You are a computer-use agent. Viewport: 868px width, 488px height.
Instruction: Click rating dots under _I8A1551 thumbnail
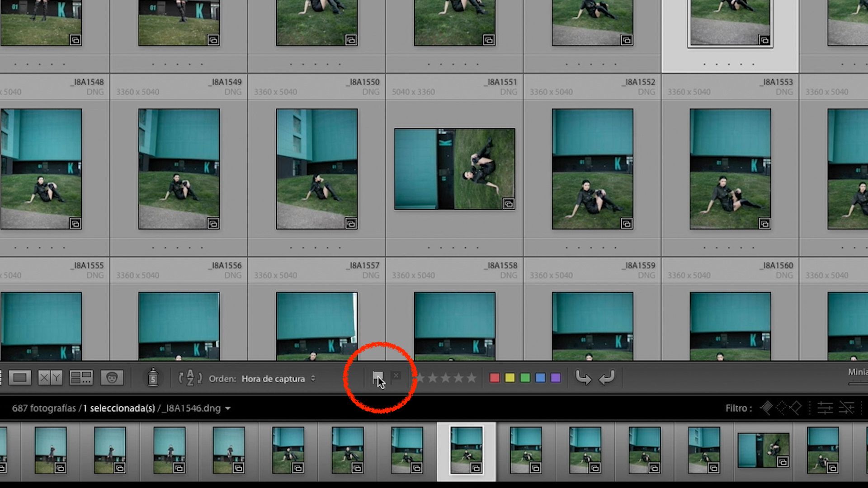click(453, 248)
